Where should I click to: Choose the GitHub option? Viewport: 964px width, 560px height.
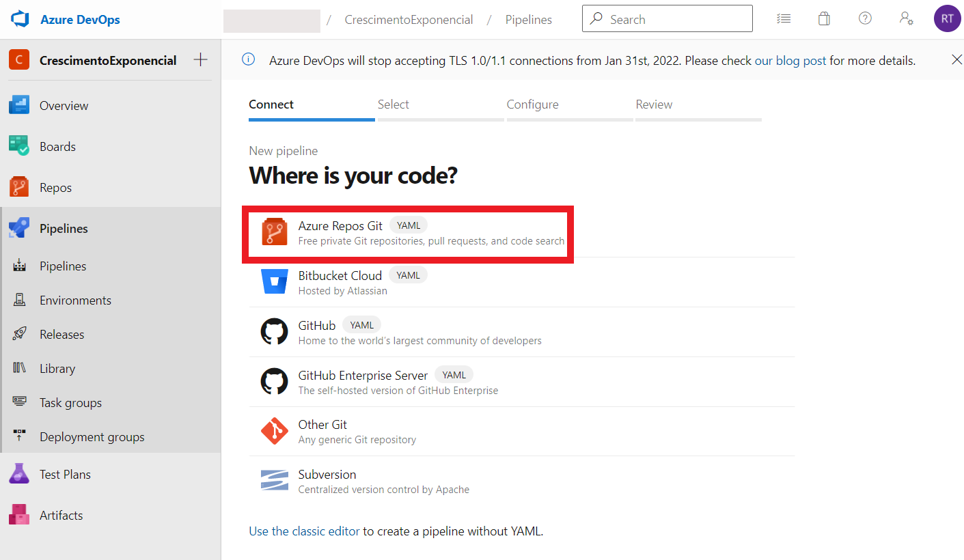coord(522,332)
